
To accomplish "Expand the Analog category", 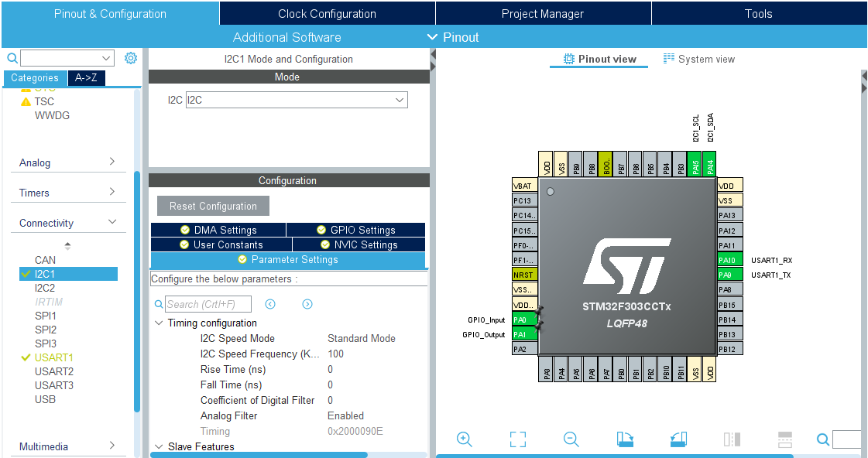I will [67, 162].
